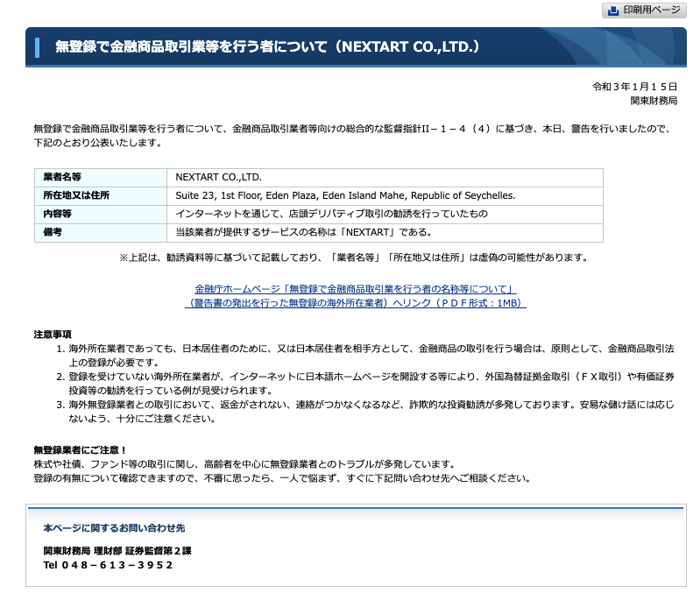
Task: Click list item 1 海外所在業者であっても
Action: coord(371,355)
